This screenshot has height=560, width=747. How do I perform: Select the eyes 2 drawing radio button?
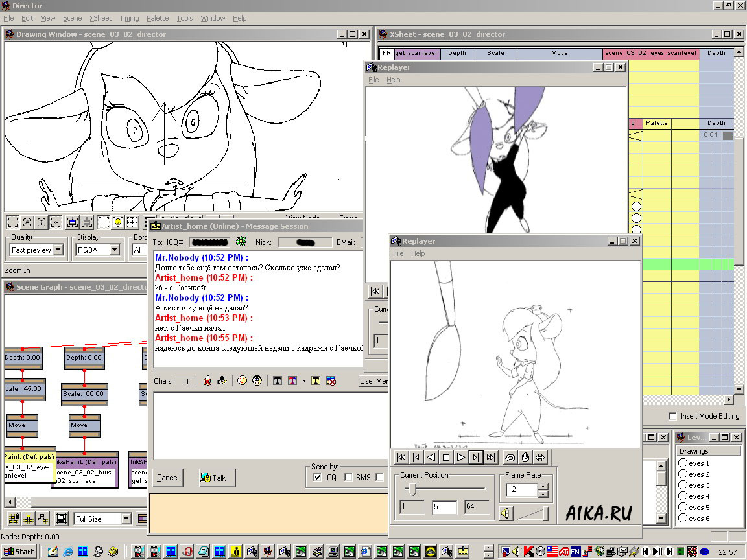tap(683, 474)
